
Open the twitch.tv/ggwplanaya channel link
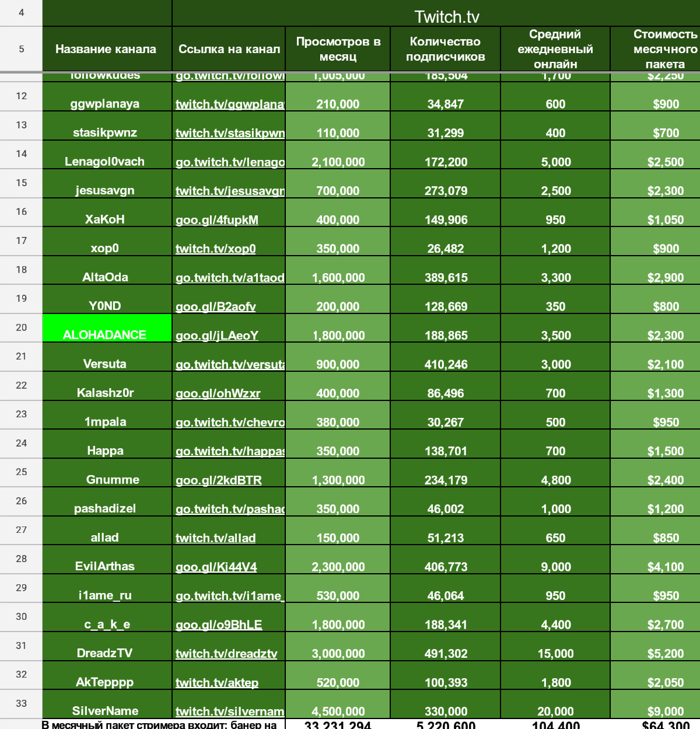(230, 104)
